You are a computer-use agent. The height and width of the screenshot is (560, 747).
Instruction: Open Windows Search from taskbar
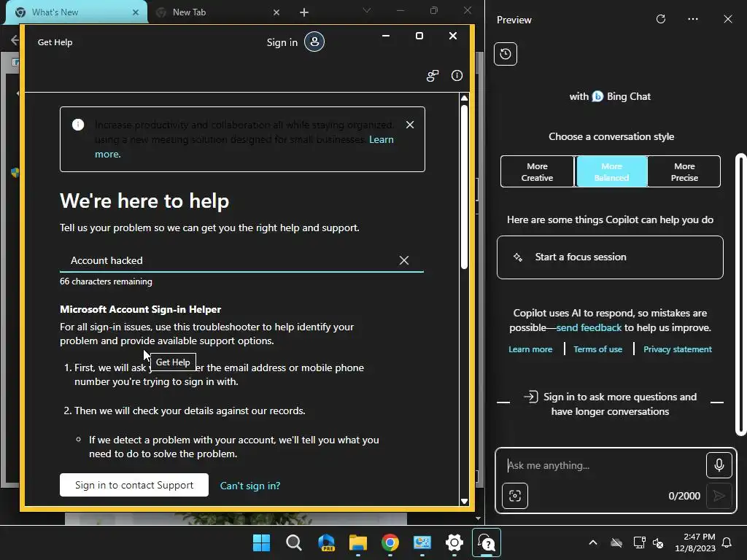[x=293, y=542]
